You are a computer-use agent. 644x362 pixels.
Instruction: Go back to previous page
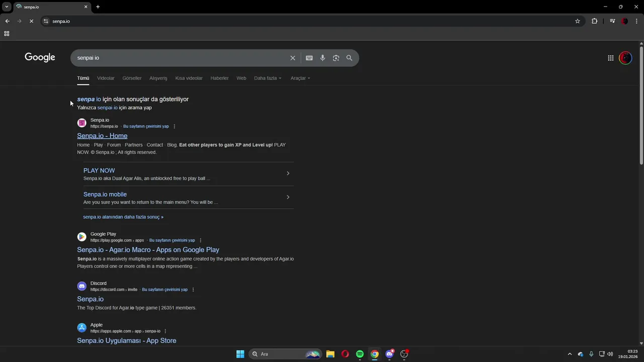[x=7, y=21]
